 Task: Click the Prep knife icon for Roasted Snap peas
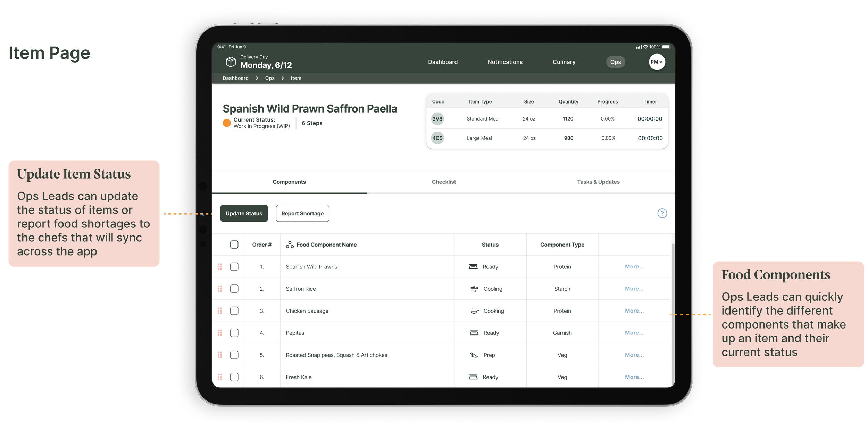coord(474,355)
